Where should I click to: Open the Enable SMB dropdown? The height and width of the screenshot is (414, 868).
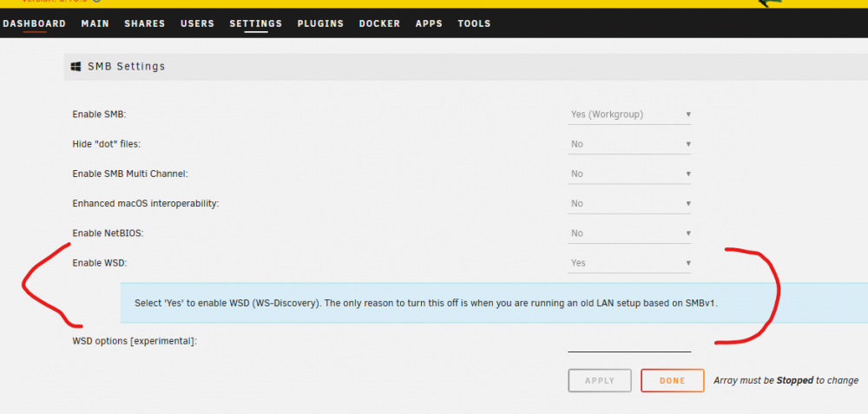coord(629,115)
